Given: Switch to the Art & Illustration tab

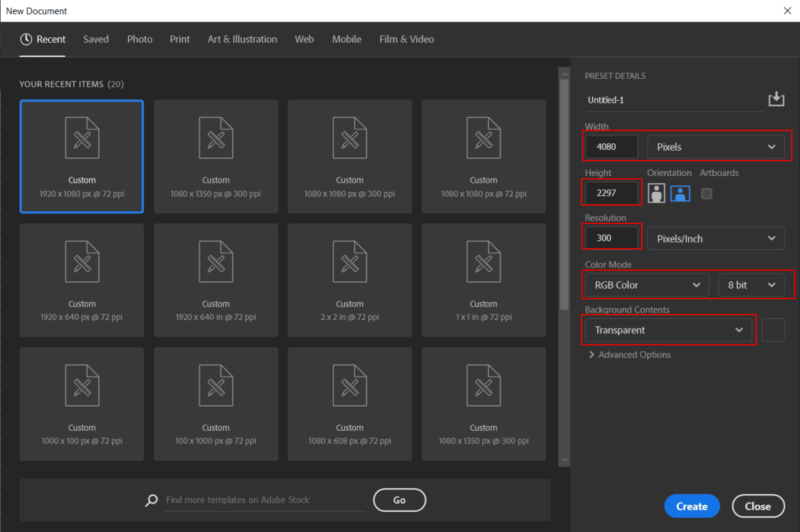Looking at the screenshot, I should pos(242,39).
